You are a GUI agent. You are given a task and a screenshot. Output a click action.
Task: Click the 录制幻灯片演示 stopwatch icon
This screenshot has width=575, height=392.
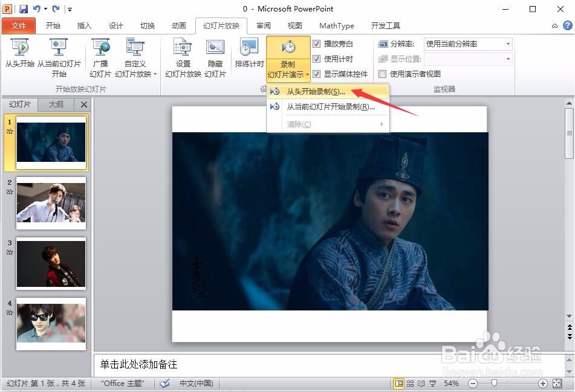(x=288, y=47)
